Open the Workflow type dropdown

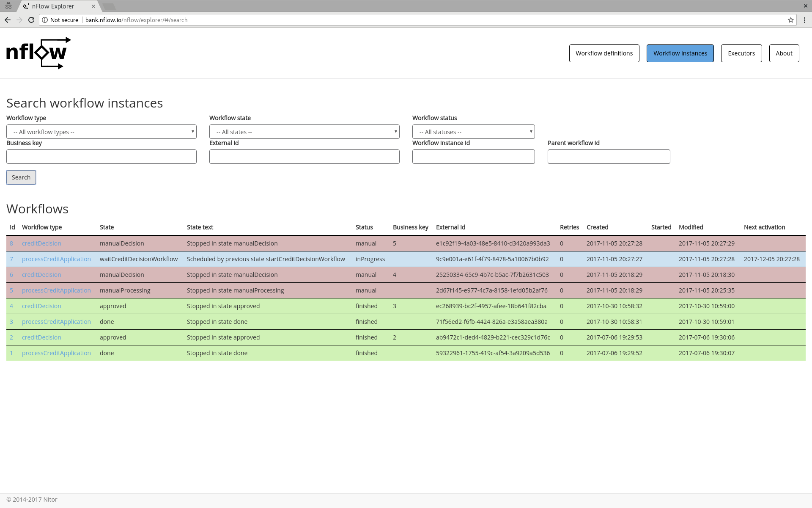101,132
